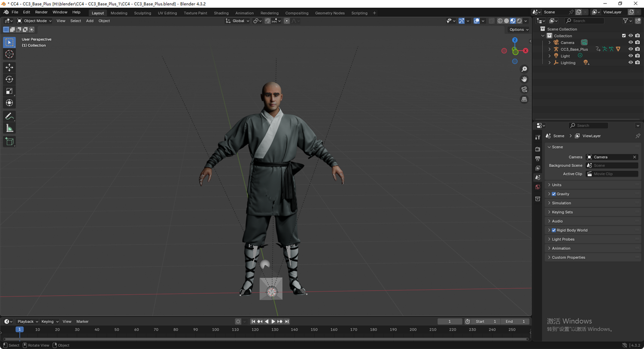Open the viewport Add menu

click(x=90, y=21)
